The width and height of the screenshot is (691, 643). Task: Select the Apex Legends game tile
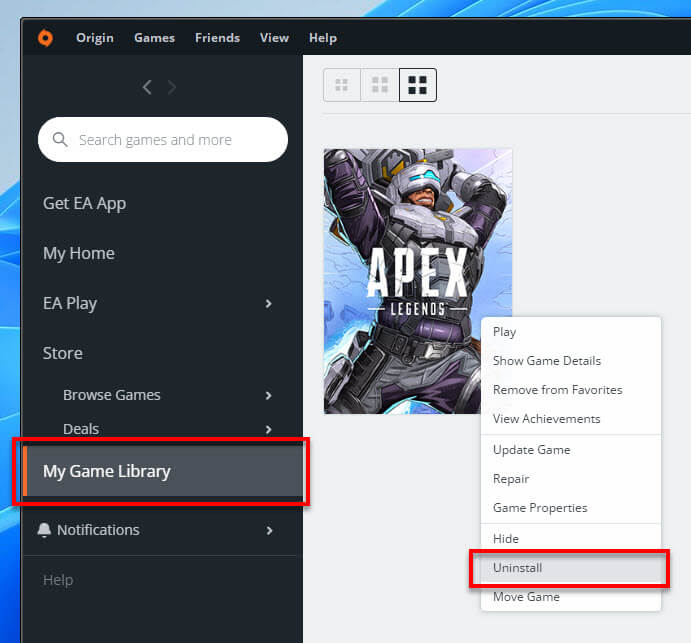[418, 281]
